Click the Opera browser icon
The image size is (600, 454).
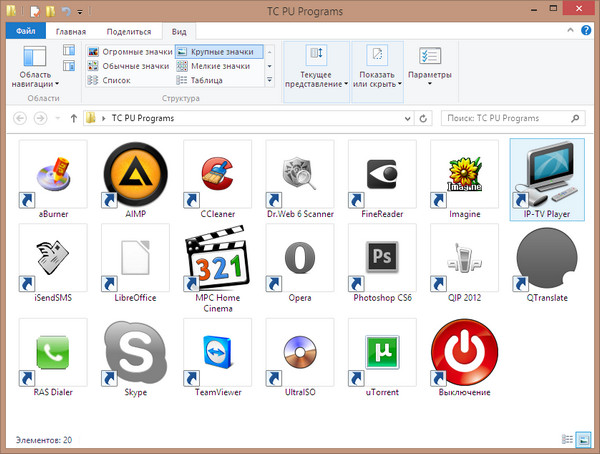pos(298,257)
